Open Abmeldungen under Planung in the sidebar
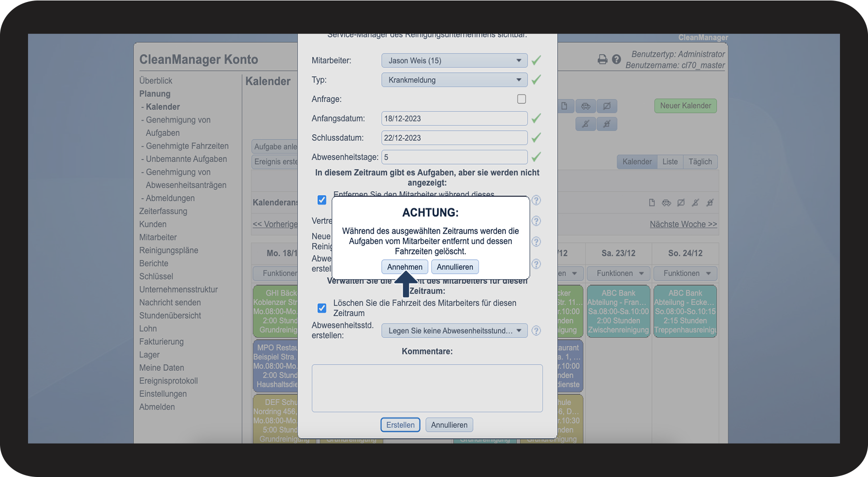Image resolution: width=868 pixels, height=477 pixels. point(170,198)
